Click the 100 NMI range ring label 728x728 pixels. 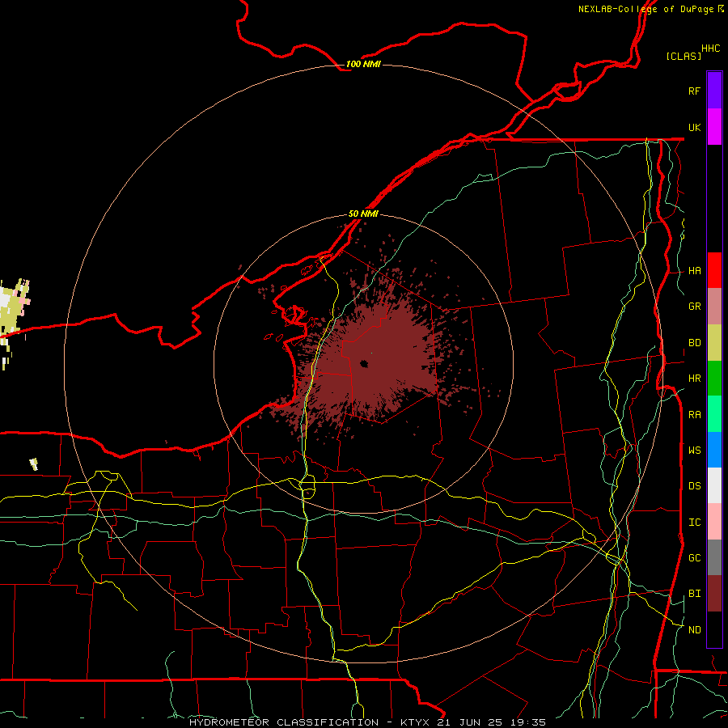click(363, 64)
